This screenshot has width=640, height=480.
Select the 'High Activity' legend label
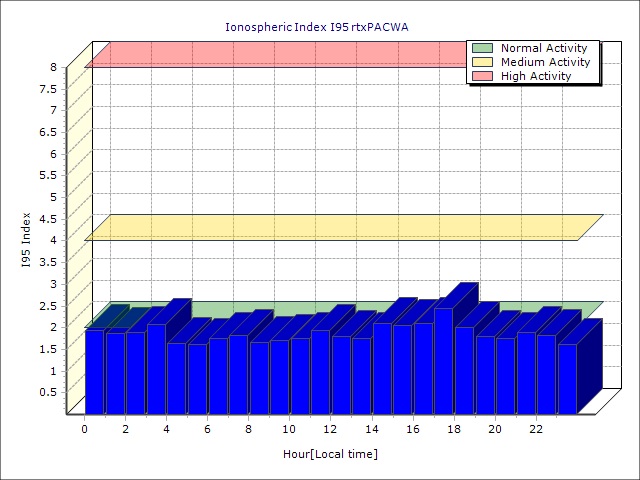coord(536,76)
